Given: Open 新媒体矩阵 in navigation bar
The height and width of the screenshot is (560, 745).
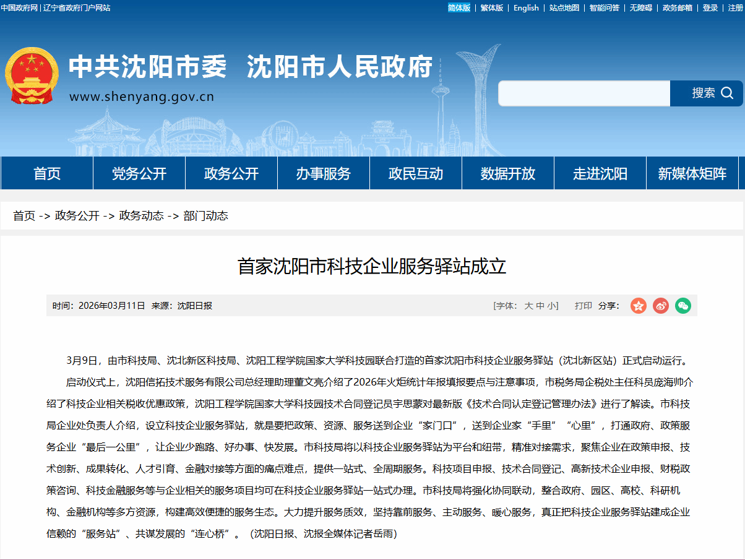Looking at the screenshot, I should click(x=692, y=173).
